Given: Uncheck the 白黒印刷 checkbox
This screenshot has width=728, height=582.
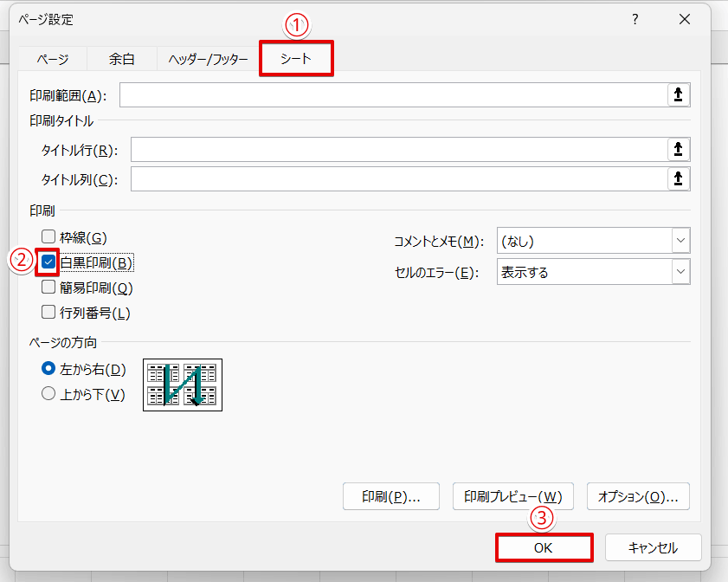Looking at the screenshot, I should click(x=48, y=261).
